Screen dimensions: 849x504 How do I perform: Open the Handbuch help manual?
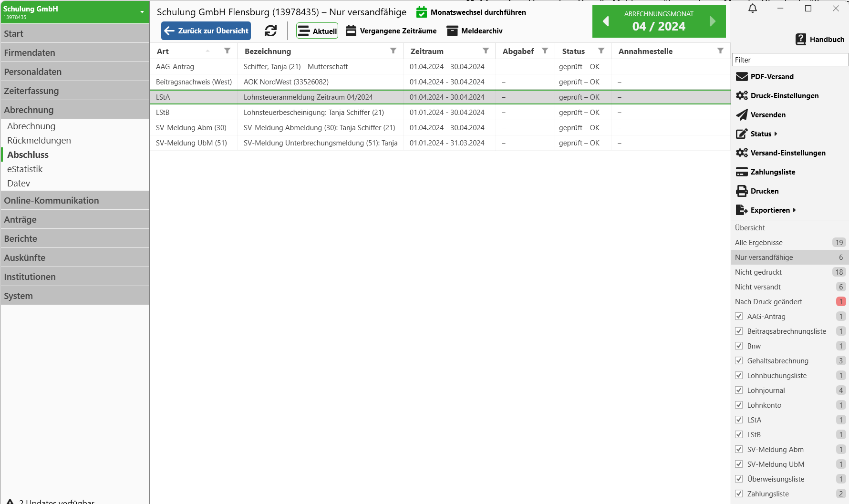point(820,40)
